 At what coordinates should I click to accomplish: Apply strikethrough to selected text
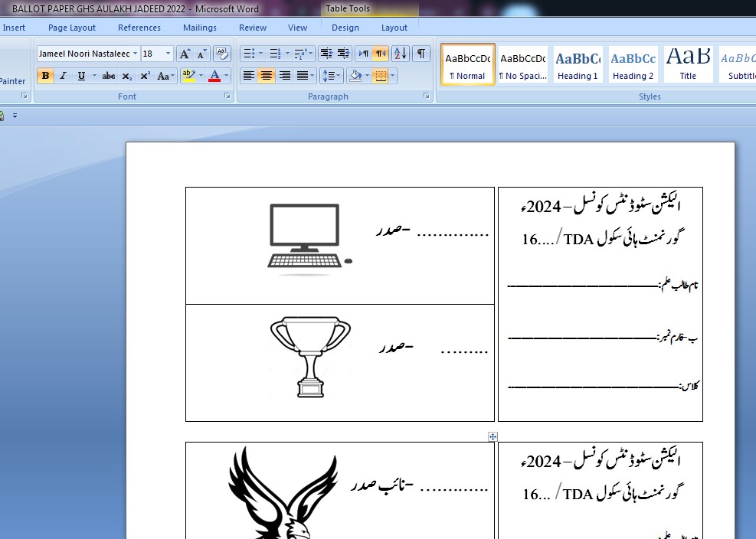click(x=109, y=76)
